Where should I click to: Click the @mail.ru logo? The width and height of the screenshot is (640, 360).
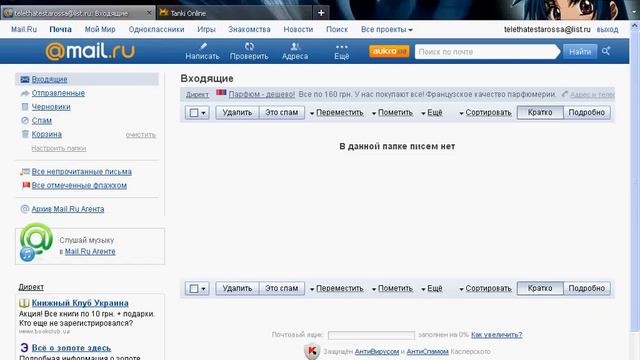pyautogui.click(x=90, y=51)
